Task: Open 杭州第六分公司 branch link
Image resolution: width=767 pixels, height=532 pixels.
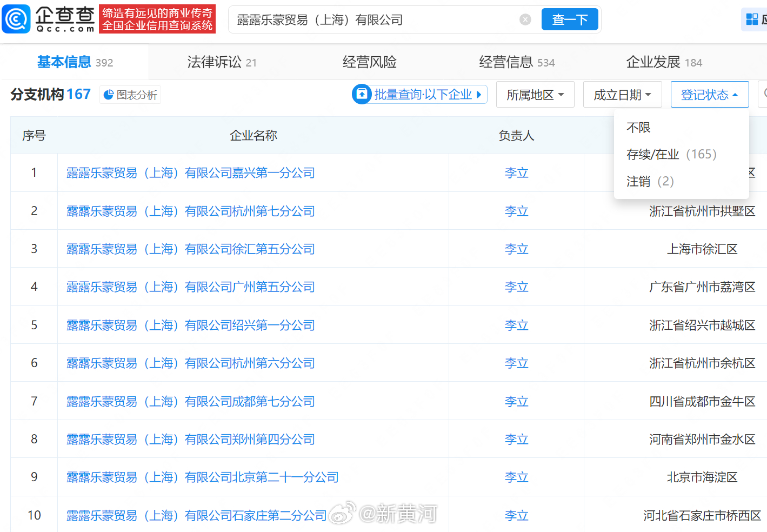Action: point(191,363)
